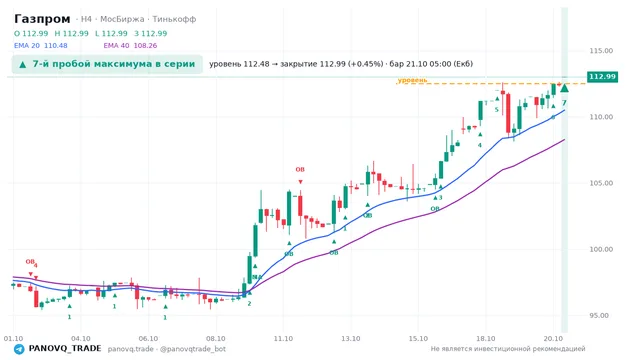Click the 'Тинькофф' source label
The image size is (640, 360).
(174, 19)
